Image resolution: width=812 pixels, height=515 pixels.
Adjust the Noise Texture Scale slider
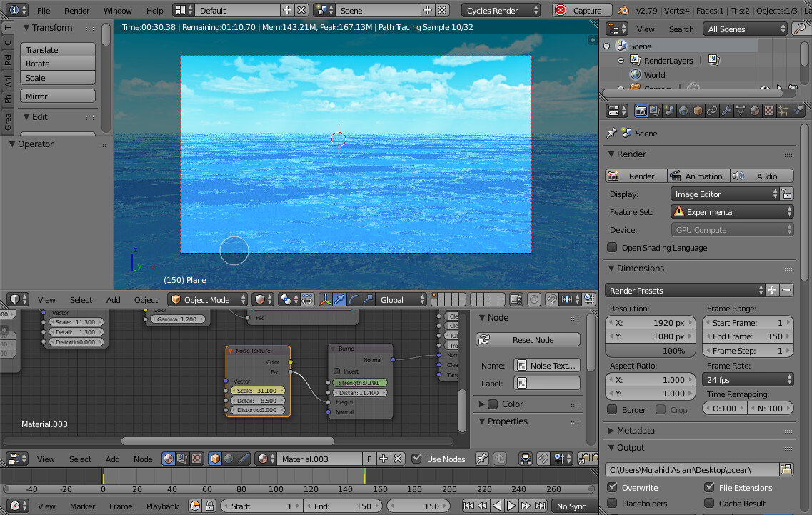click(x=258, y=391)
